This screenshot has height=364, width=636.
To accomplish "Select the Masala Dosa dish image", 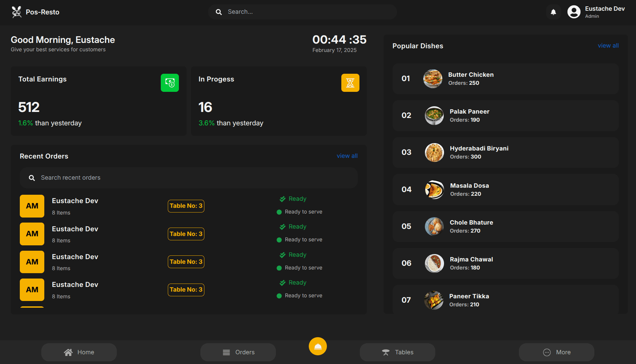I will [434, 190].
